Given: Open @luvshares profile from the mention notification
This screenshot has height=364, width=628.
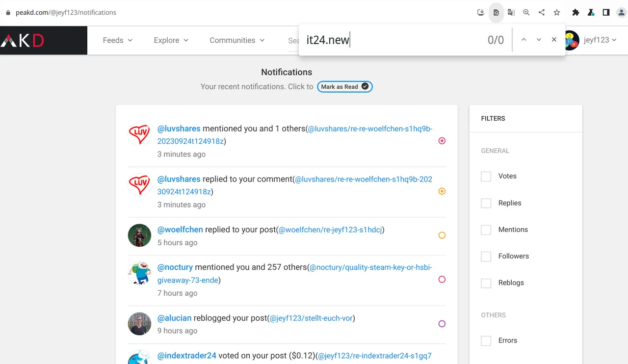Looking at the screenshot, I should coord(179,129).
